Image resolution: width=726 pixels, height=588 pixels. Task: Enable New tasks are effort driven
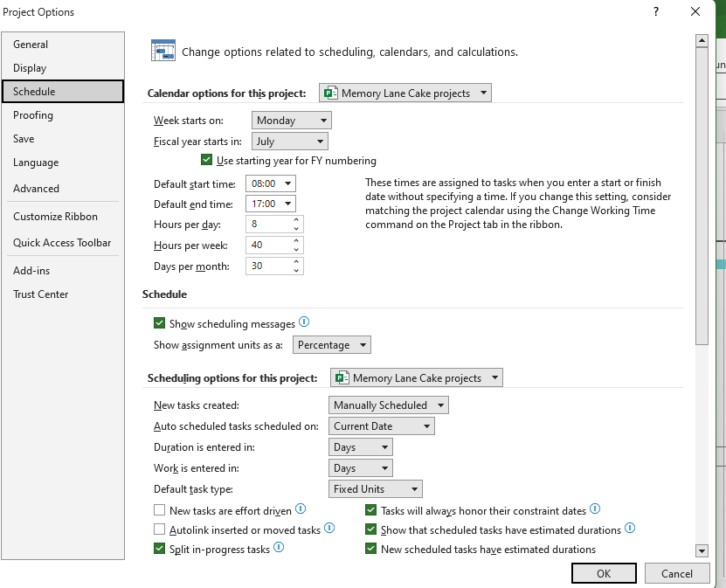coord(160,508)
